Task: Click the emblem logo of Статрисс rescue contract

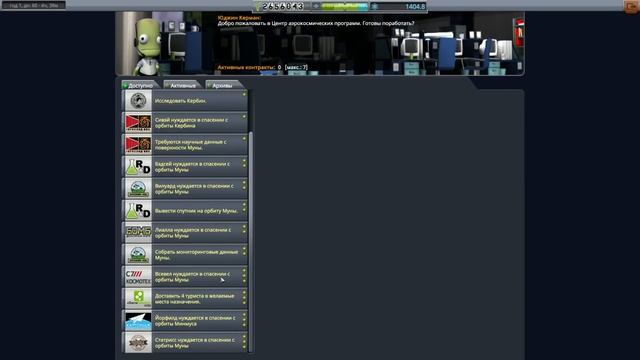Action: [x=138, y=343]
